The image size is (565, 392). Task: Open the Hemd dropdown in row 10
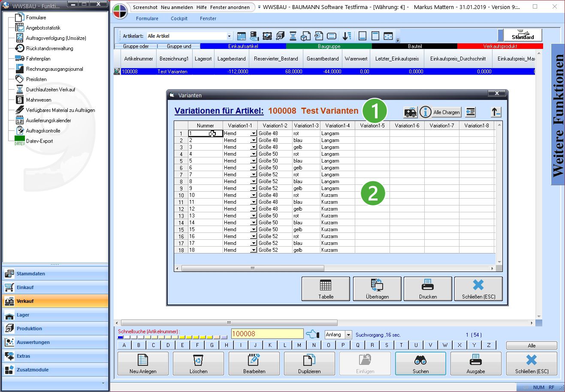point(254,195)
